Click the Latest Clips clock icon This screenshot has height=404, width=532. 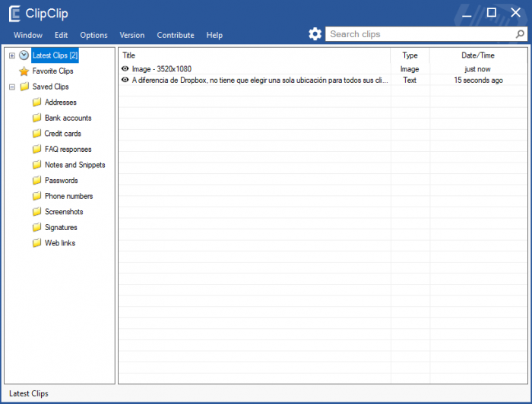(x=24, y=55)
